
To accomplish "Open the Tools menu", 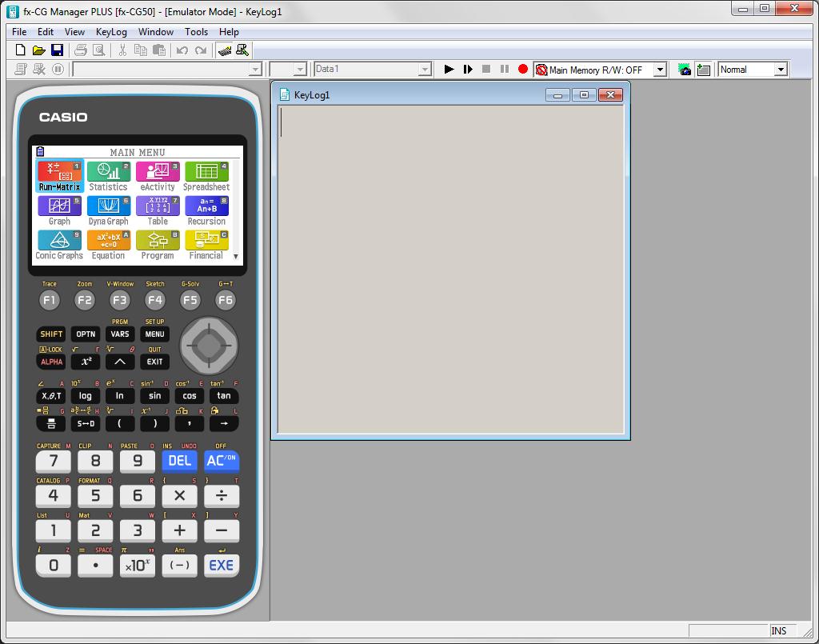I will tap(196, 32).
